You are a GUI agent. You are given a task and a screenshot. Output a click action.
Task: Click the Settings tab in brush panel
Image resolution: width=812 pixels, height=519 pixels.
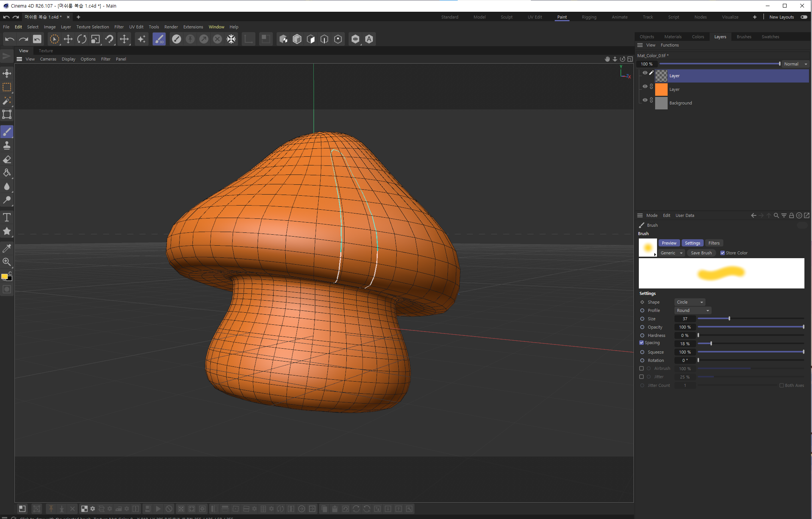pyautogui.click(x=692, y=243)
